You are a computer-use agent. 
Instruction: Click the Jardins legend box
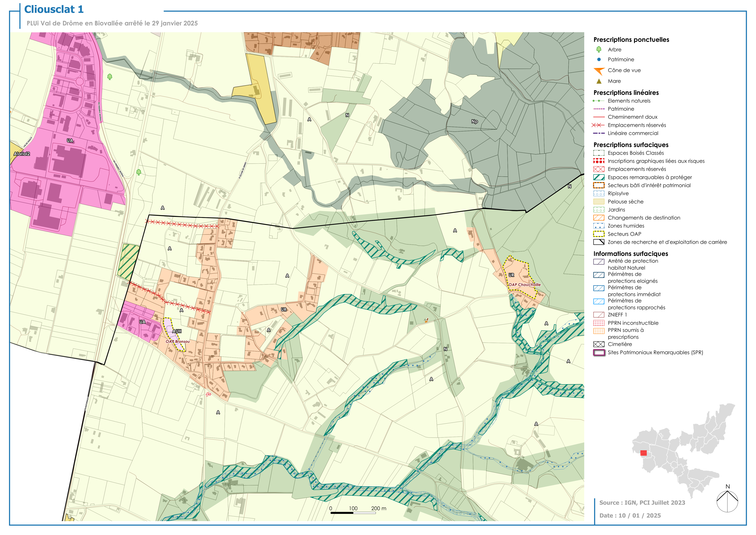599,210
